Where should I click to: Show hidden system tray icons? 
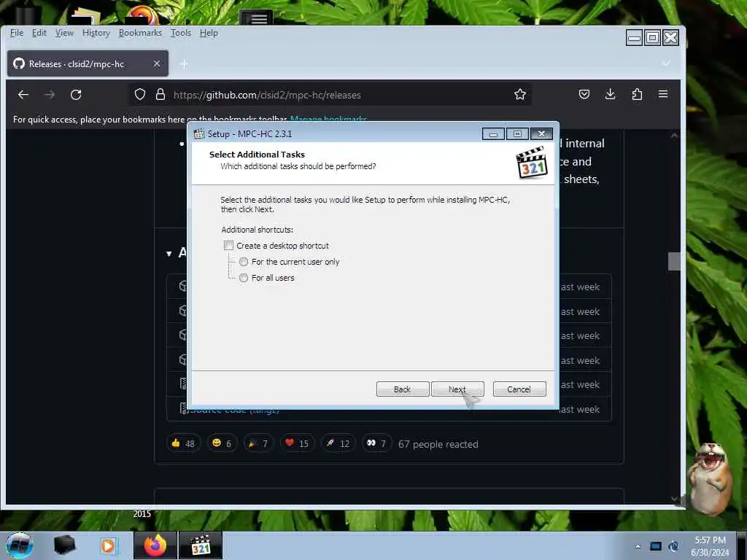638,546
